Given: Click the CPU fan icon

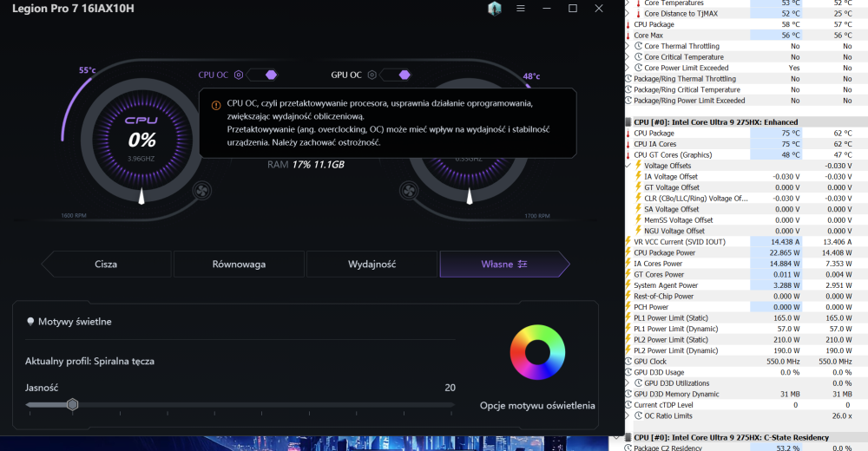Looking at the screenshot, I should (x=202, y=190).
